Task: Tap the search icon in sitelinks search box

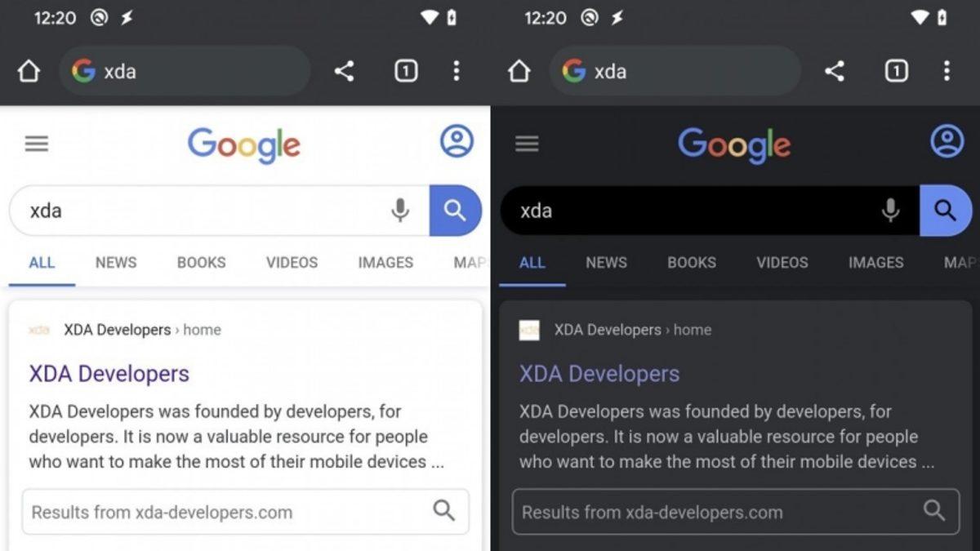Action: pyautogui.click(x=443, y=510)
